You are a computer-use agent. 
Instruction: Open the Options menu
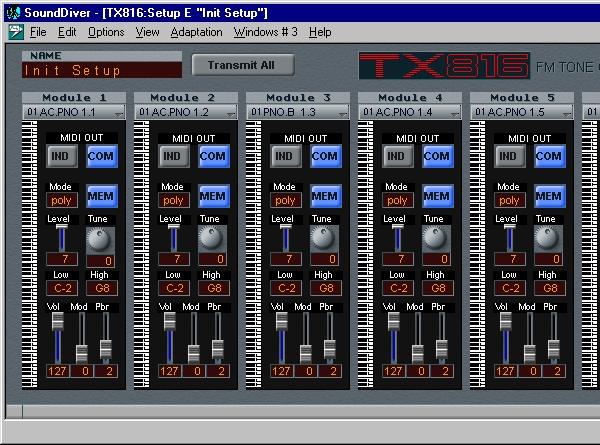[x=106, y=32]
